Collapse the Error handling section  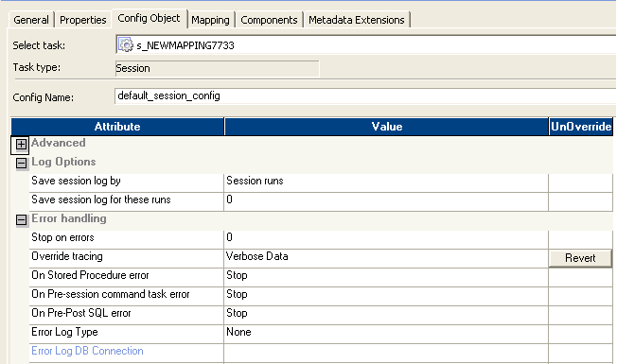coord(21,219)
